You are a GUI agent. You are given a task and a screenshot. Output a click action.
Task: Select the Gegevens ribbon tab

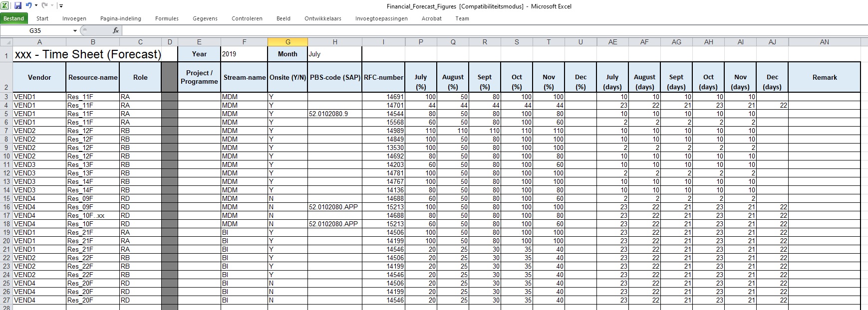pos(205,18)
